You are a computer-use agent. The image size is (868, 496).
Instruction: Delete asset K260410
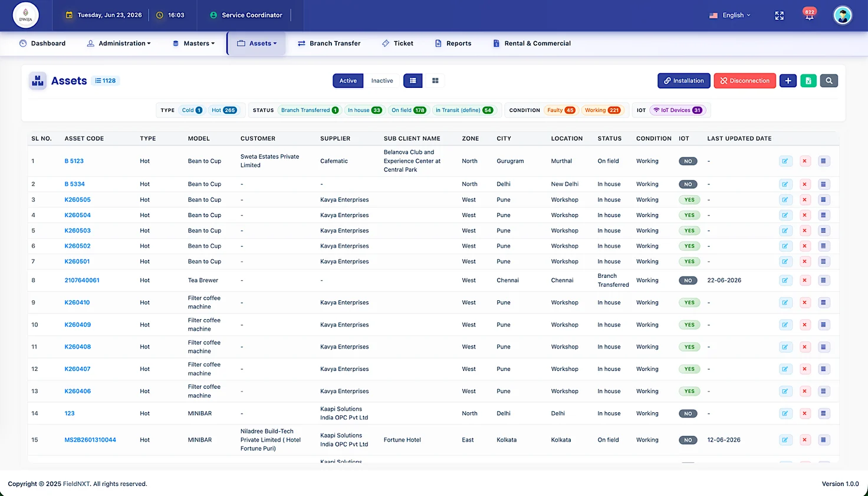[805, 303]
